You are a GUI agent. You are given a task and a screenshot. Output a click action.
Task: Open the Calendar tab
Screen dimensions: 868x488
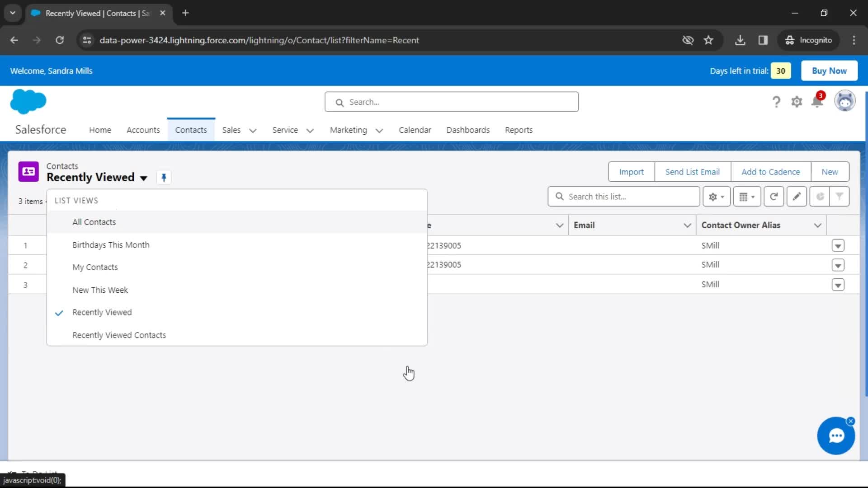pyautogui.click(x=415, y=130)
